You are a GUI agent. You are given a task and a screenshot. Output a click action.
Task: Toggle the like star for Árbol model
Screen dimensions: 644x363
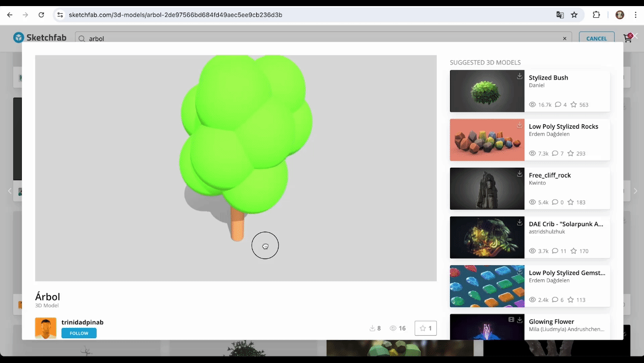425,328
